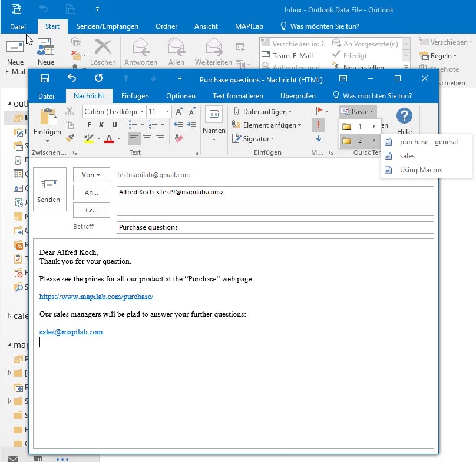Screen dimensions: 476x462
Task: Click the An recipient field with Alfred Koch
Action: 275,192
